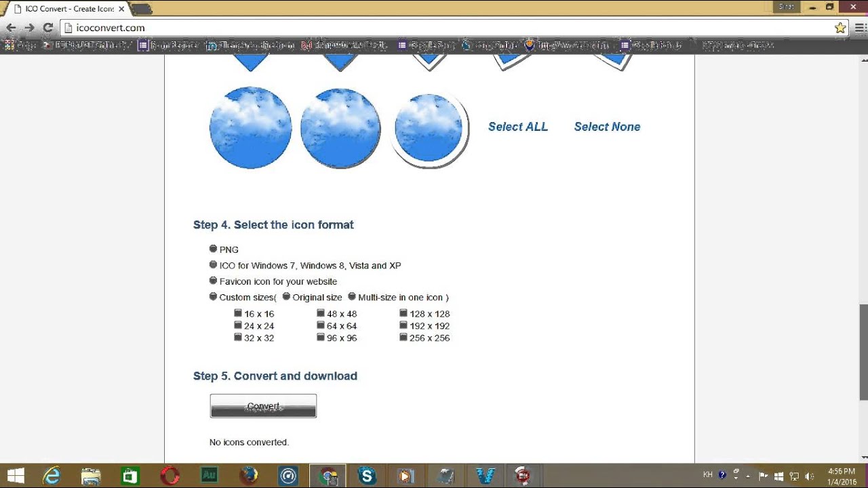Switch to the ICO Convert browser tab
868x488 pixels.
tap(61, 9)
